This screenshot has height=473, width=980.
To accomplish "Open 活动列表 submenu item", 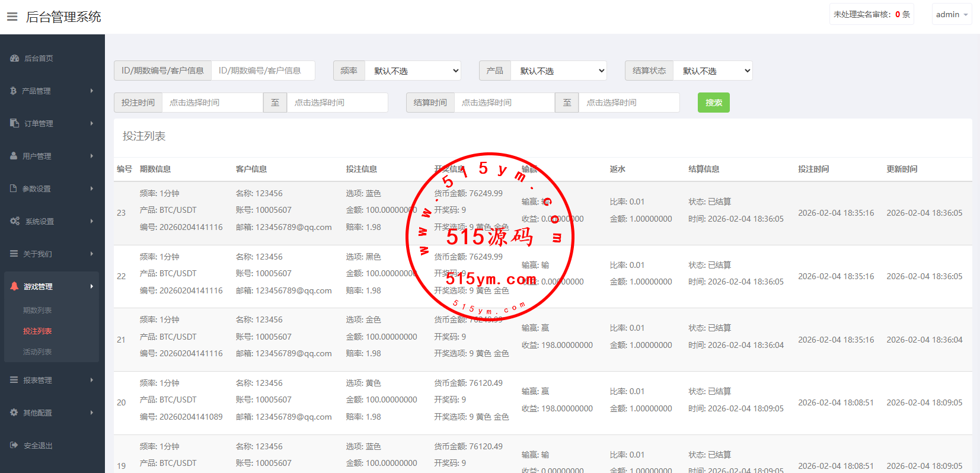I will pyautogui.click(x=37, y=351).
